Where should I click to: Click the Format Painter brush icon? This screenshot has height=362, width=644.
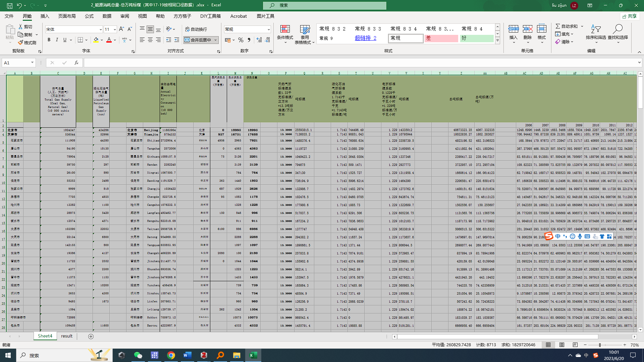pos(21,43)
